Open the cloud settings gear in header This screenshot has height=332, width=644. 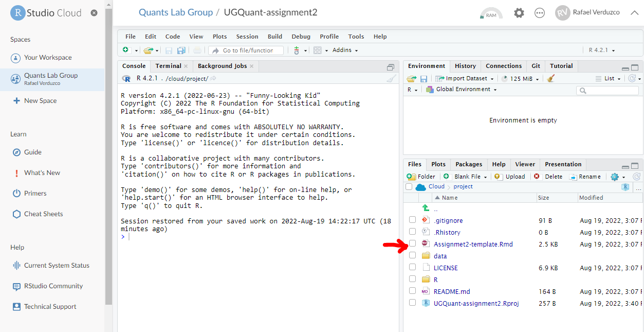click(x=519, y=13)
